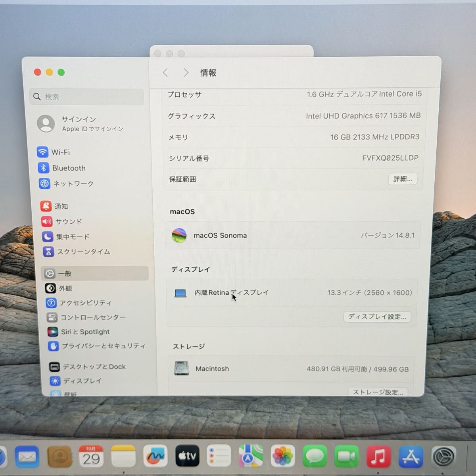Image resolution: width=476 pixels, height=476 pixels.
Task: Launch Mail from the Dock
Action: click(27, 457)
